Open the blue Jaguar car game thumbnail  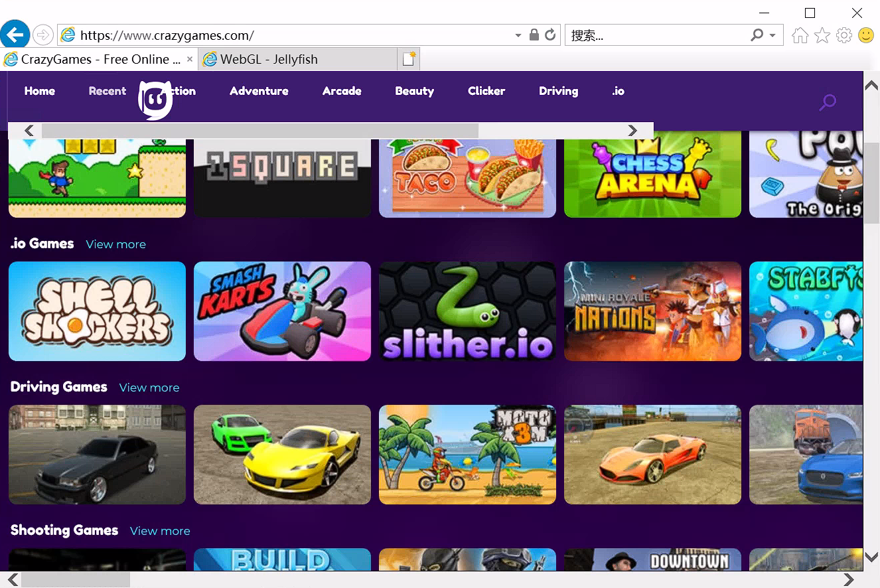coord(806,455)
